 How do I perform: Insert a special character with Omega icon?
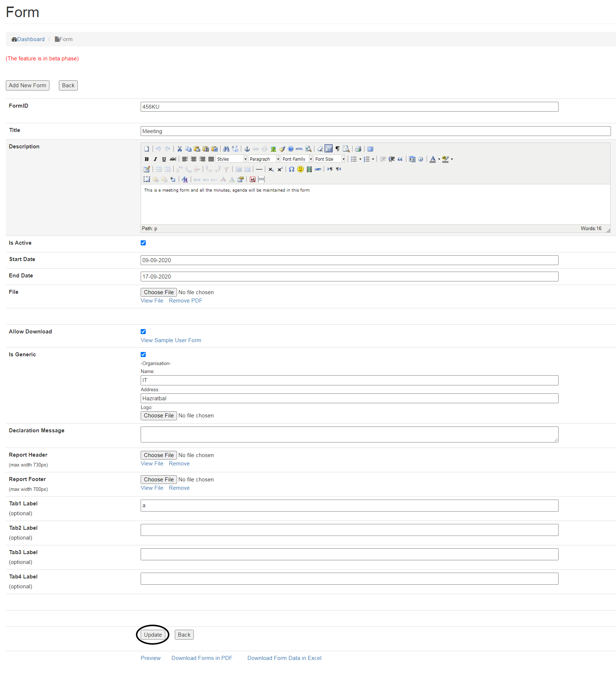click(x=291, y=169)
